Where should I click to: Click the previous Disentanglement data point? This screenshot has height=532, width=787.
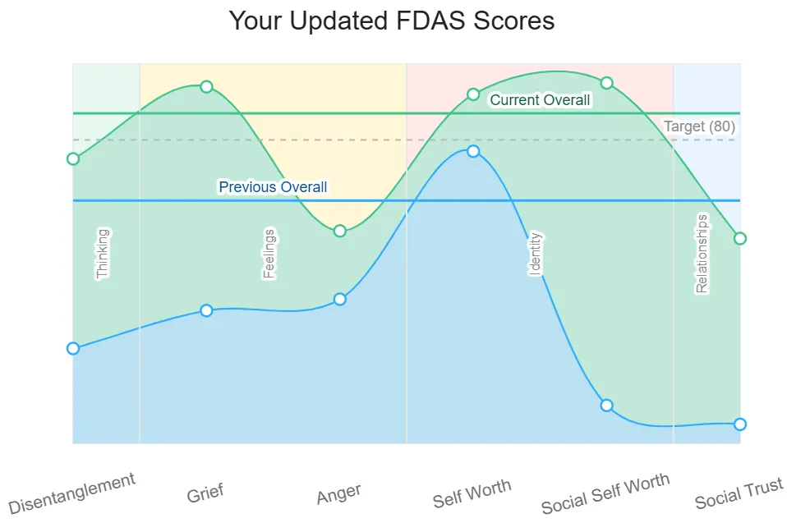point(73,348)
